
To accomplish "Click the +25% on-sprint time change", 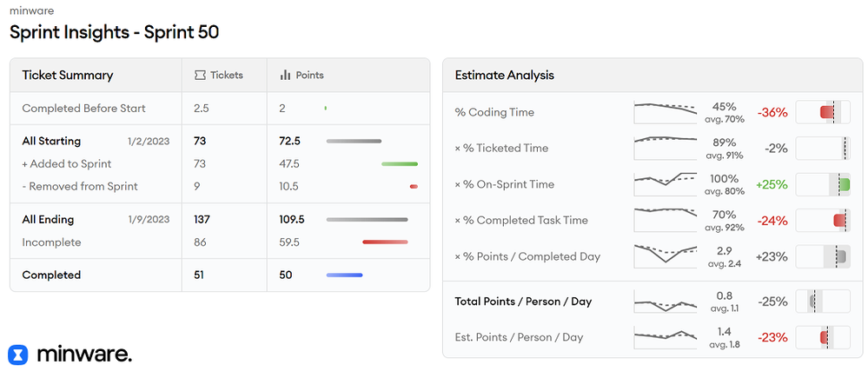I will click(772, 184).
